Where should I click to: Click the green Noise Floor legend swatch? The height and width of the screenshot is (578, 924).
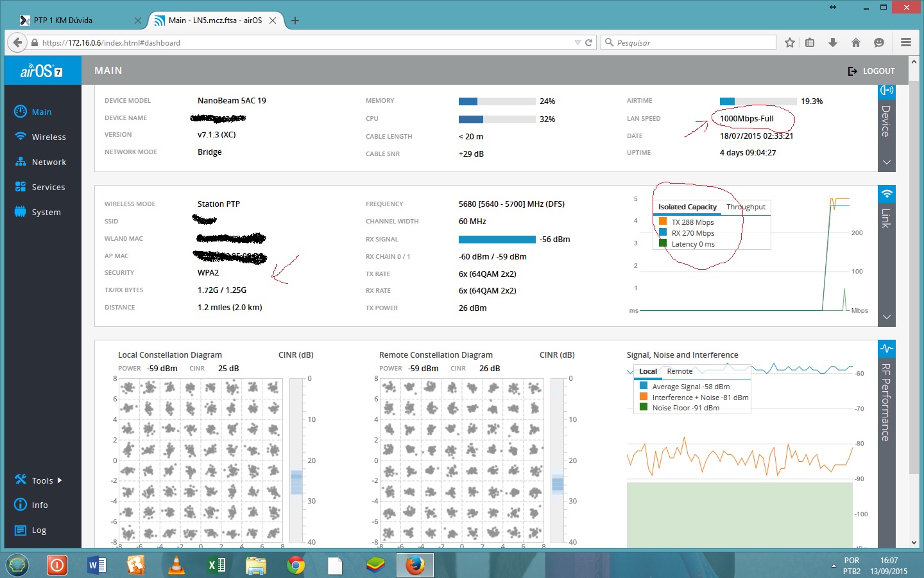tap(644, 407)
